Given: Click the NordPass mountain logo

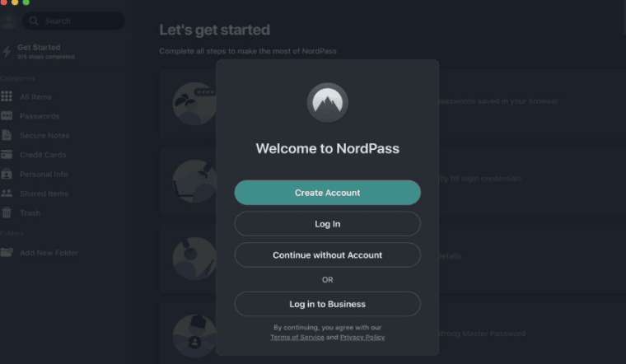Looking at the screenshot, I should pos(327,103).
